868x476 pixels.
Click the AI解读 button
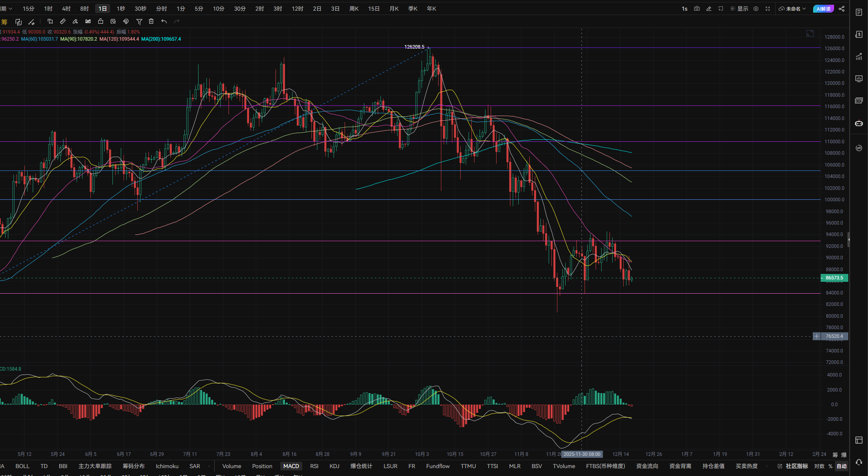pos(823,9)
